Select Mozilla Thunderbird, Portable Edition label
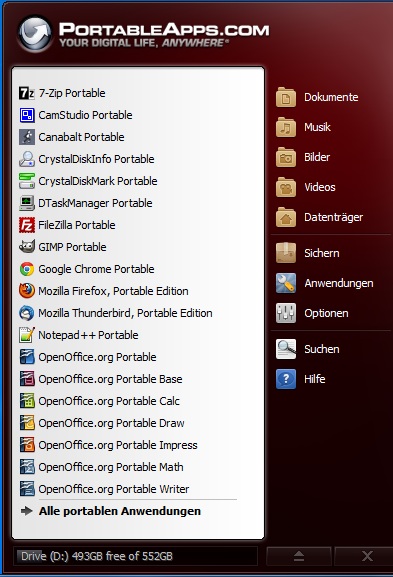 [x=125, y=313]
